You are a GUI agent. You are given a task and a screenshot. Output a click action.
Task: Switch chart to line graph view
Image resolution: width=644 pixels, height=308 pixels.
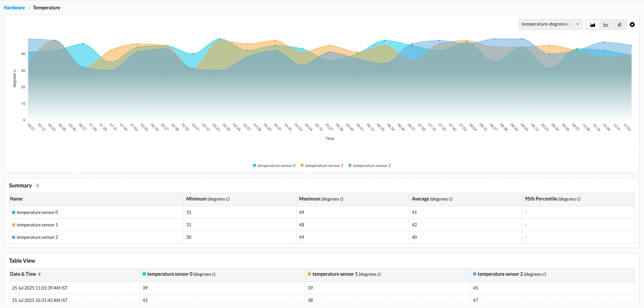click(606, 24)
